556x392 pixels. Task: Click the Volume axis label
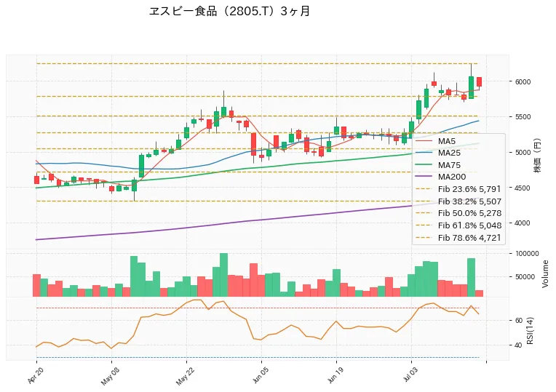545,274
